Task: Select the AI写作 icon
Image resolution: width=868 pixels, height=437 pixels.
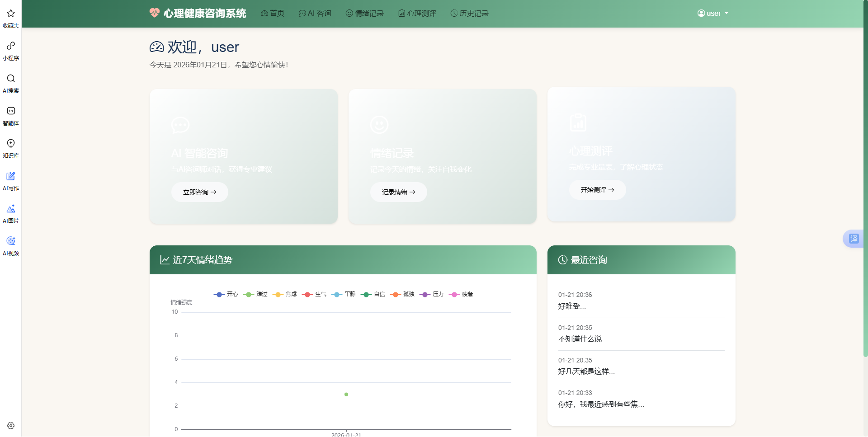Action: pos(10,176)
